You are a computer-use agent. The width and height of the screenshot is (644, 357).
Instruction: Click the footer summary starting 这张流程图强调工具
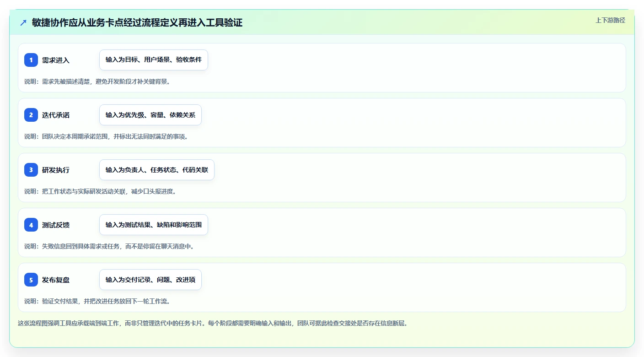(213, 323)
